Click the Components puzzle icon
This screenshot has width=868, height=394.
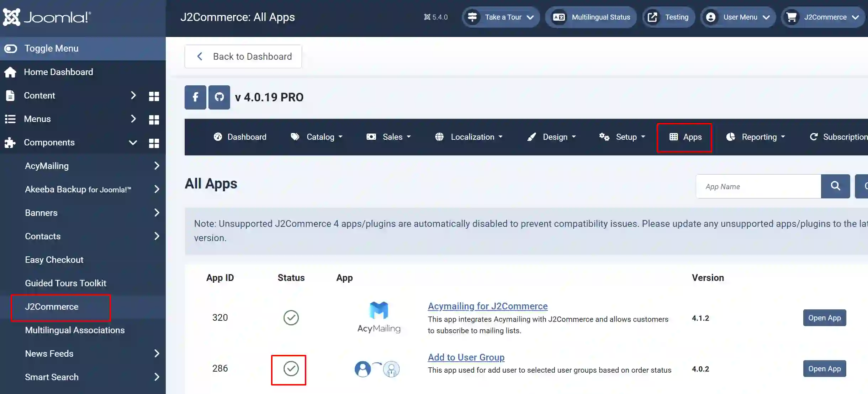pos(10,142)
